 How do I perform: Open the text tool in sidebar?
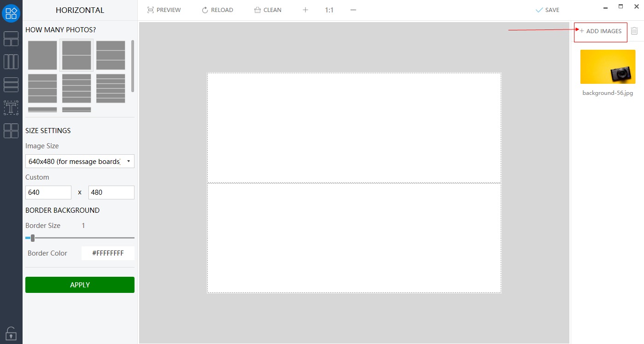click(x=11, y=108)
